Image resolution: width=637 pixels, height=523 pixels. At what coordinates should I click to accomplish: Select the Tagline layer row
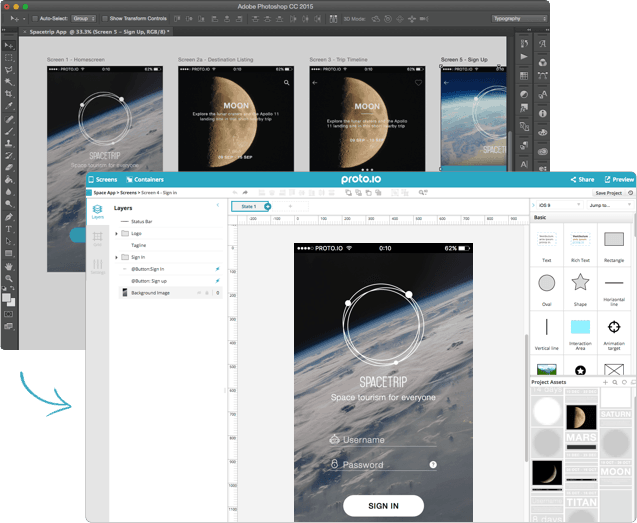point(170,245)
